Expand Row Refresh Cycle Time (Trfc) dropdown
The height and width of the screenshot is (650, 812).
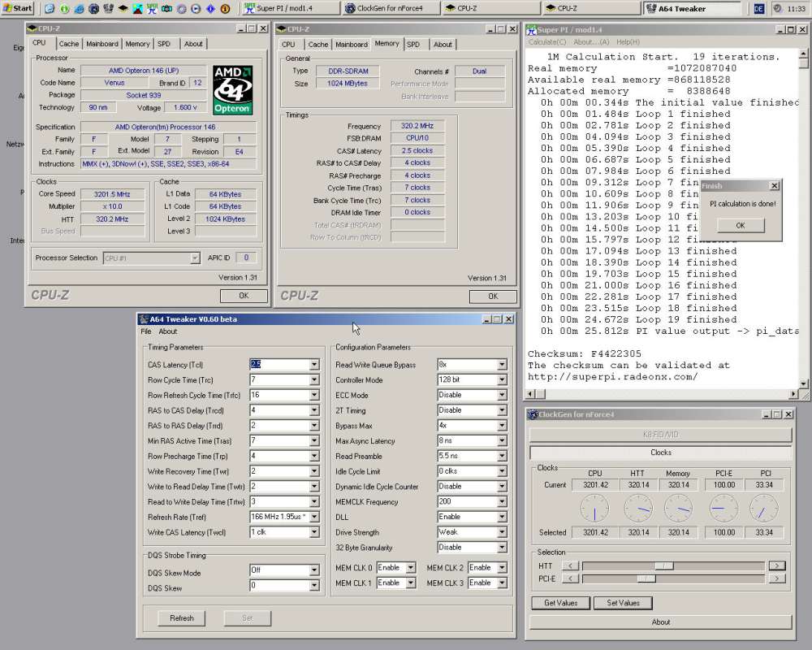314,395
